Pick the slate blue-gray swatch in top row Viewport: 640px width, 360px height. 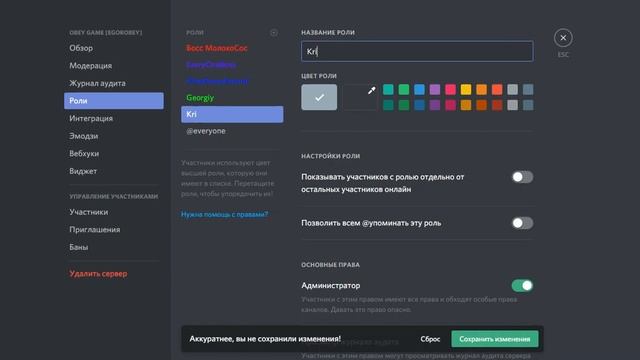528,89
